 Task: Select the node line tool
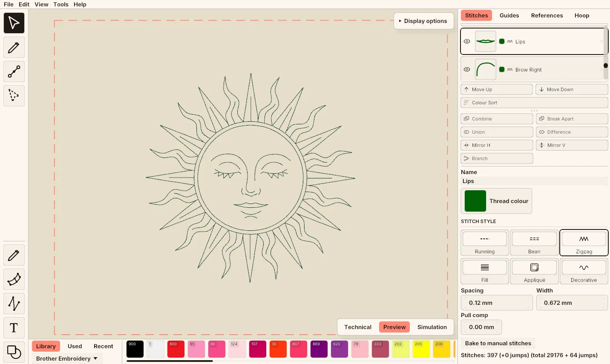pyautogui.click(x=14, y=72)
